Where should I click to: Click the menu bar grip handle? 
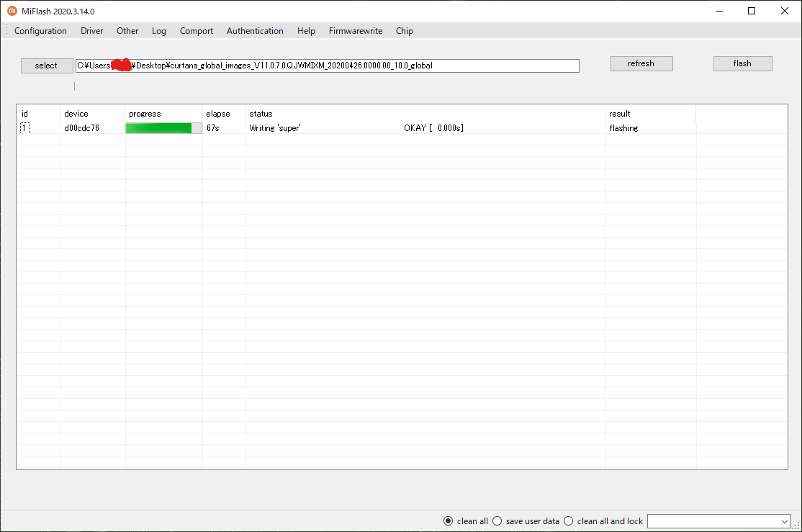pos(6,31)
